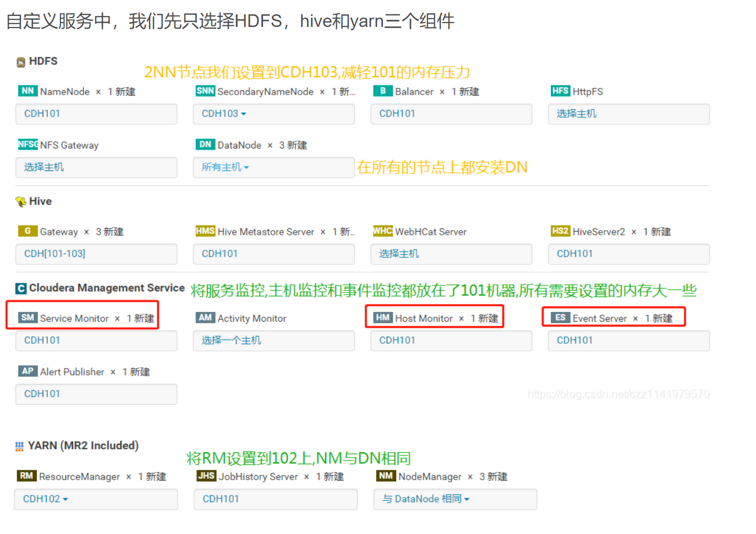Select Host Monitor host CDH101
This screenshot has width=756, height=534.
pyautogui.click(x=451, y=340)
